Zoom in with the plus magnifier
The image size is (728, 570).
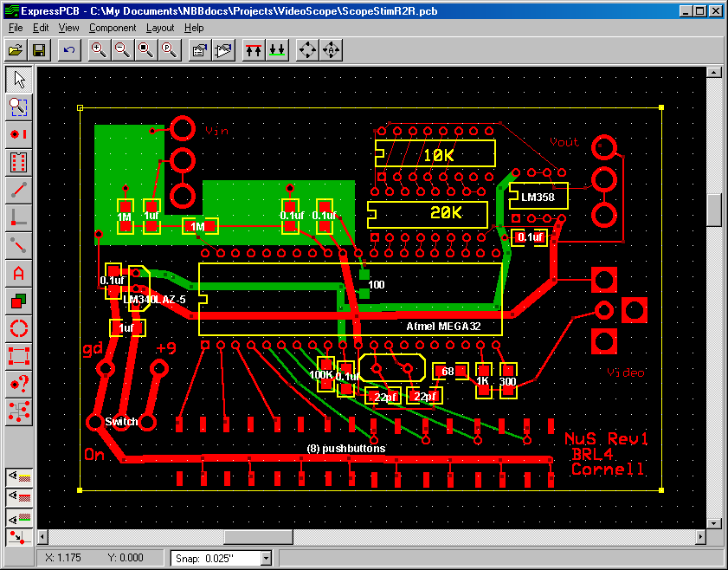100,49
